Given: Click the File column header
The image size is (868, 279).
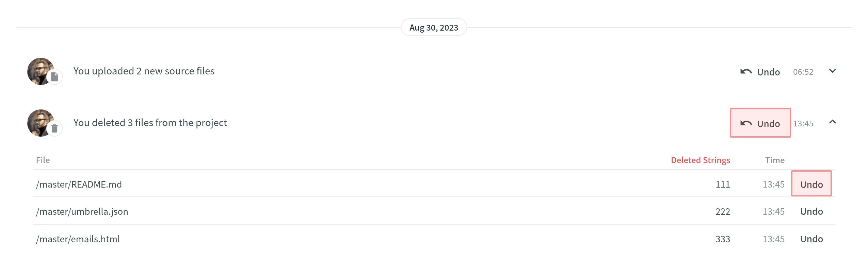Looking at the screenshot, I should (x=43, y=160).
